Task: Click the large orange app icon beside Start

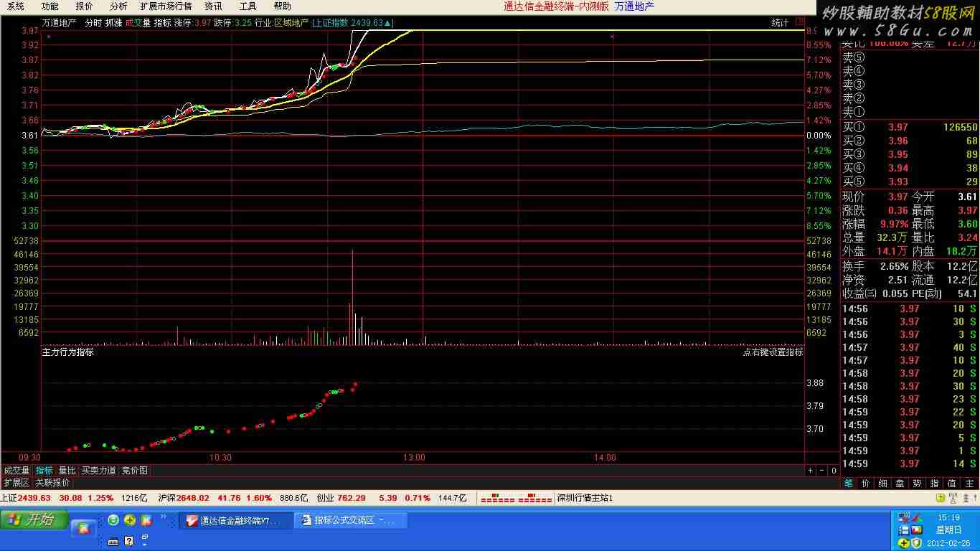Action: 83,528
